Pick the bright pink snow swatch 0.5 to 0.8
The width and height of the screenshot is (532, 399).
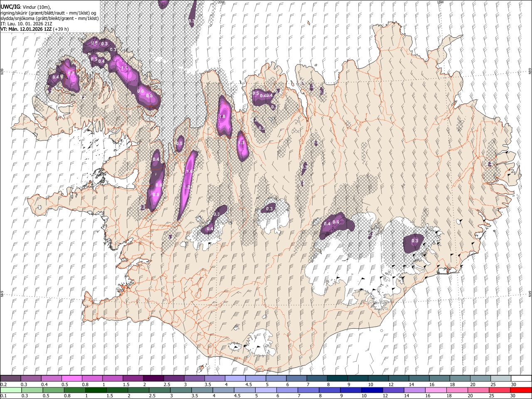[x=71, y=379]
